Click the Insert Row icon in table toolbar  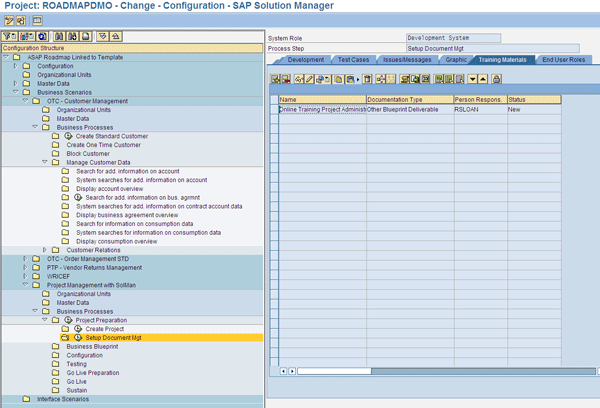[275, 79]
